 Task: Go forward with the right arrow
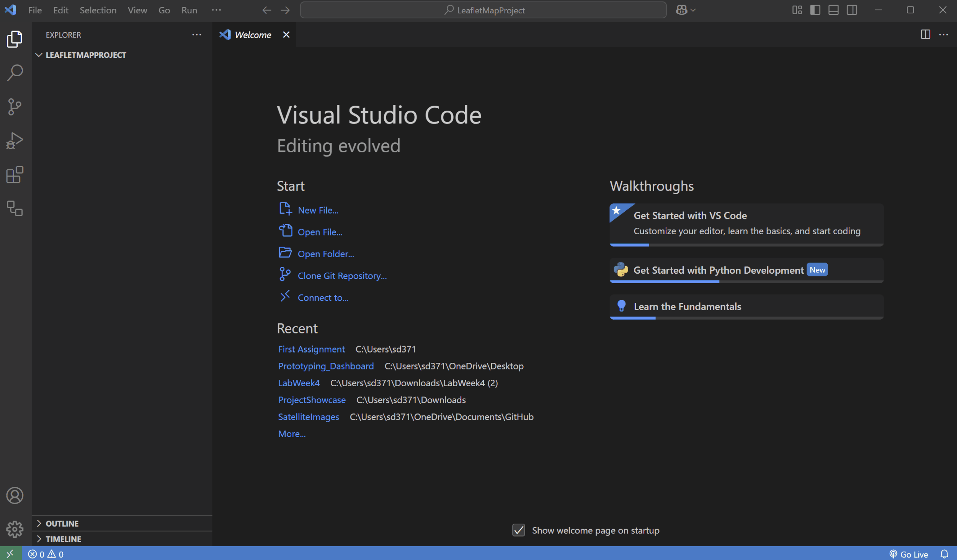(x=285, y=10)
